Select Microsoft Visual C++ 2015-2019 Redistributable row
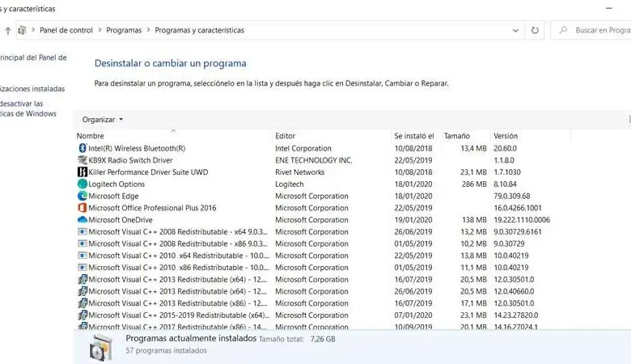 click(178, 315)
